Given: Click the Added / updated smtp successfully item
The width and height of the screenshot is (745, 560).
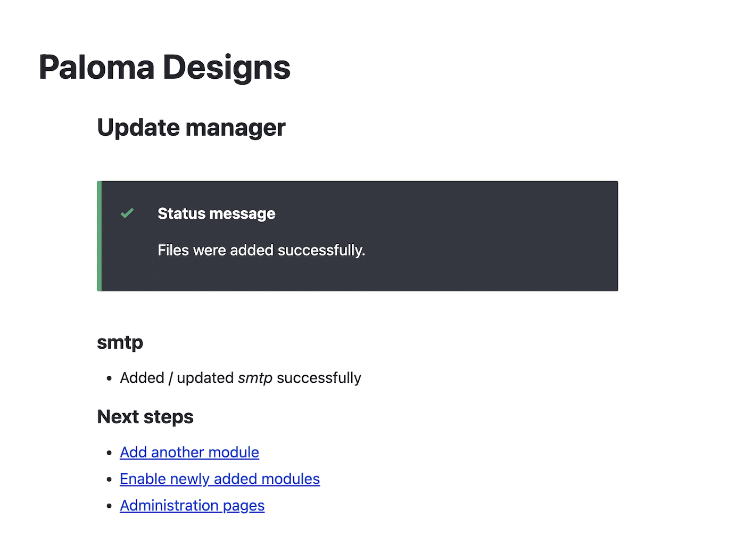Looking at the screenshot, I should coord(240,377).
